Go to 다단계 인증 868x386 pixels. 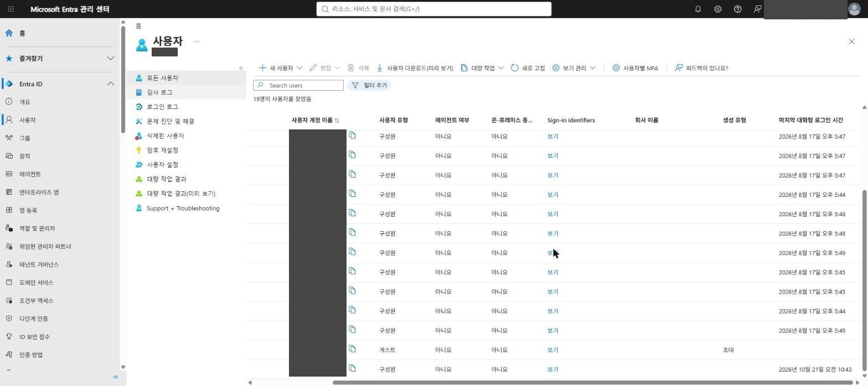33,319
